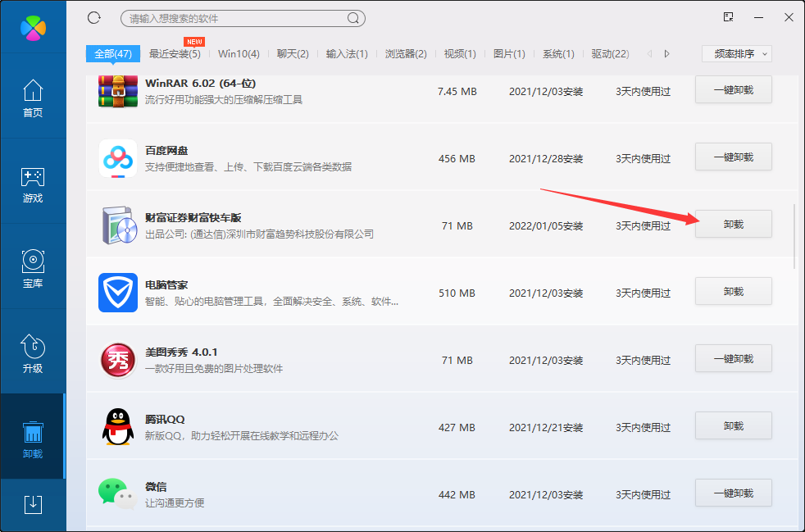Click 卸载 for 电脑管家
805x532 pixels.
coord(734,291)
